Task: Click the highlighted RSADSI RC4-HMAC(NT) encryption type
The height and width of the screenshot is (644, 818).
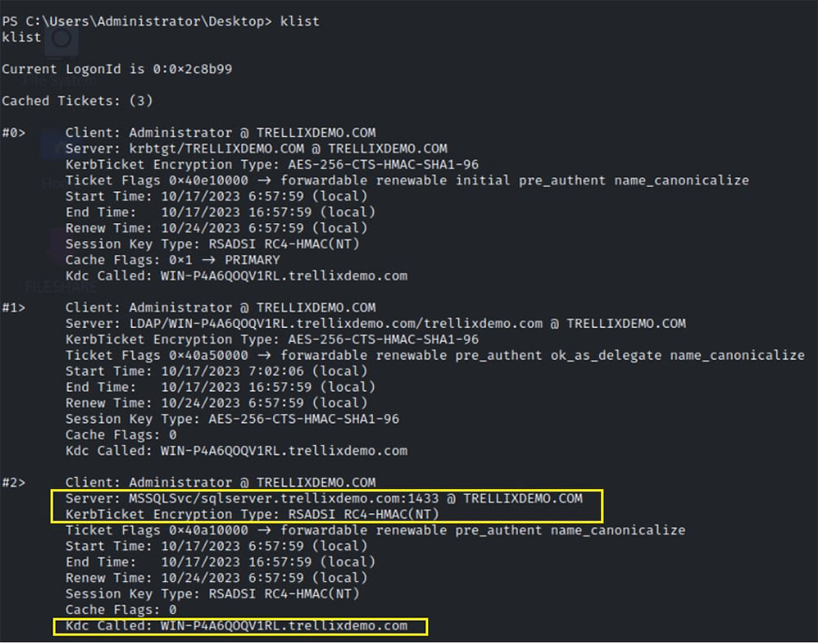Action: tap(363, 515)
